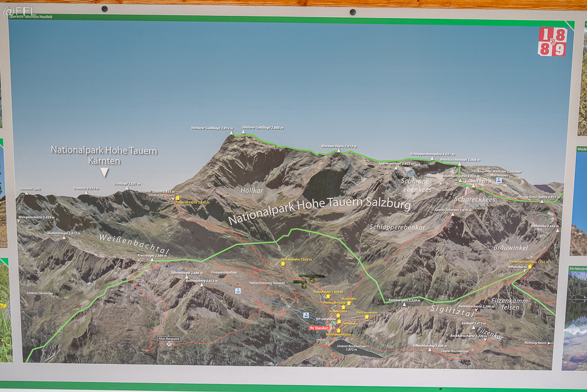The height and width of the screenshot is (392, 587).
Task: Click the Kreuzkogel peak marker
Action: (153, 261)
